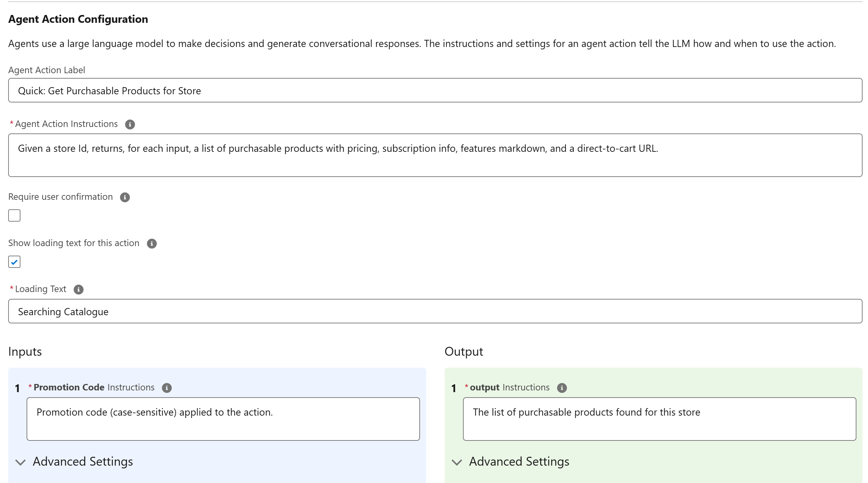Enable Require user confirmation checkbox

click(x=14, y=215)
